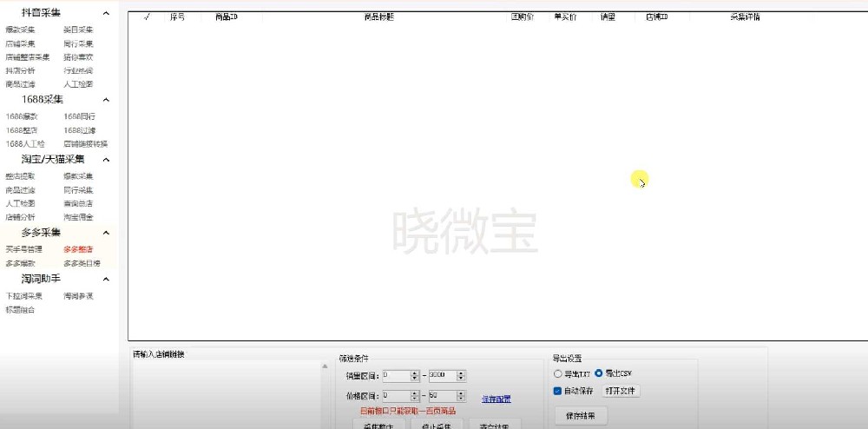Viewport: 868px width, 429px height.
Task: Open 人工检图 under 抖音采集
Action: [79, 85]
